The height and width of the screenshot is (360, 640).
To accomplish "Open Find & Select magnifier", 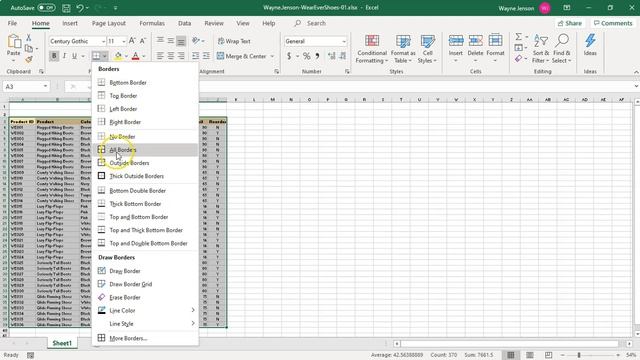I will 562,49.
